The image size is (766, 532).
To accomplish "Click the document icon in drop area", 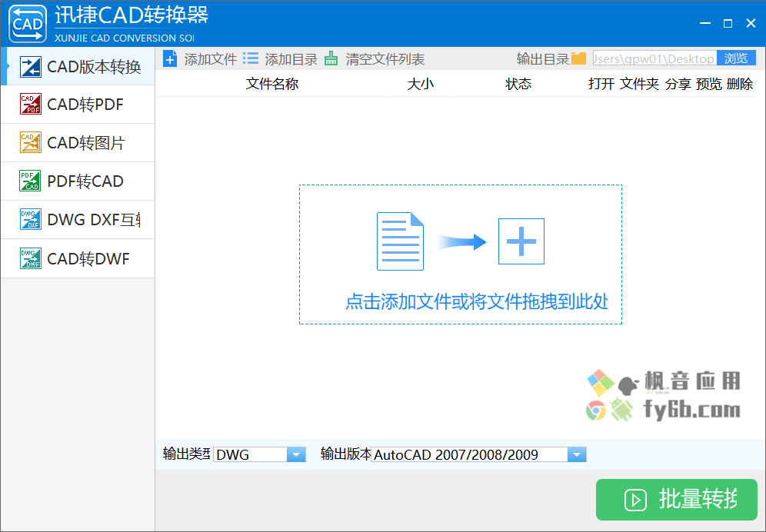I will pos(400,241).
